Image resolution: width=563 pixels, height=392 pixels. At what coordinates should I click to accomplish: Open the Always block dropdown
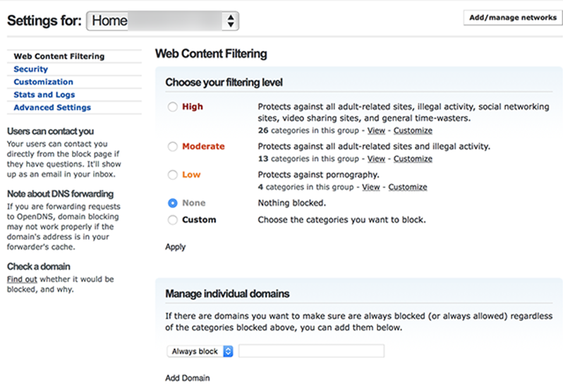pos(201,351)
